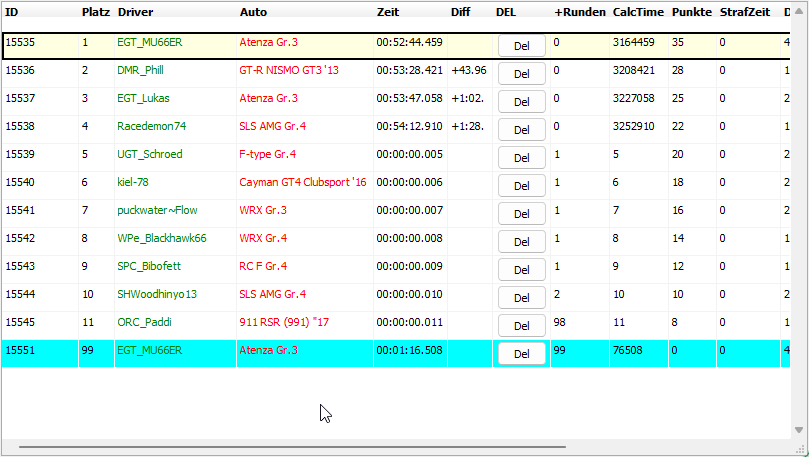The width and height of the screenshot is (809, 457).
Task: Sort table by Zeit column header
Action: (388, 12)
